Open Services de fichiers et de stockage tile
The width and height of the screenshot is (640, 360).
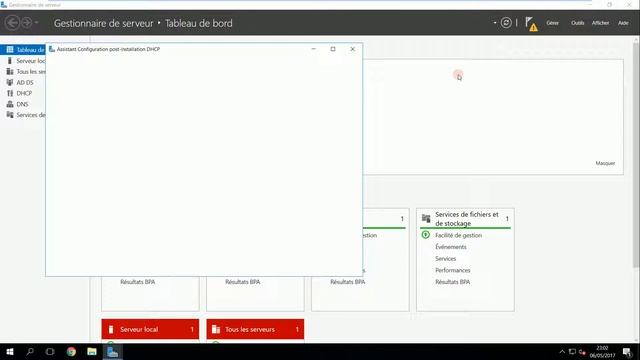(467, 219)
